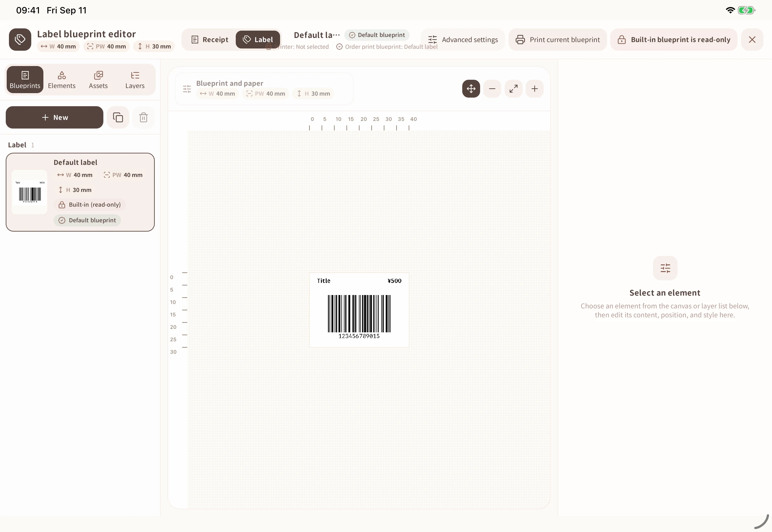Print the current blueprint
This screenshot has height=532, width=772.
pos(557,40)
